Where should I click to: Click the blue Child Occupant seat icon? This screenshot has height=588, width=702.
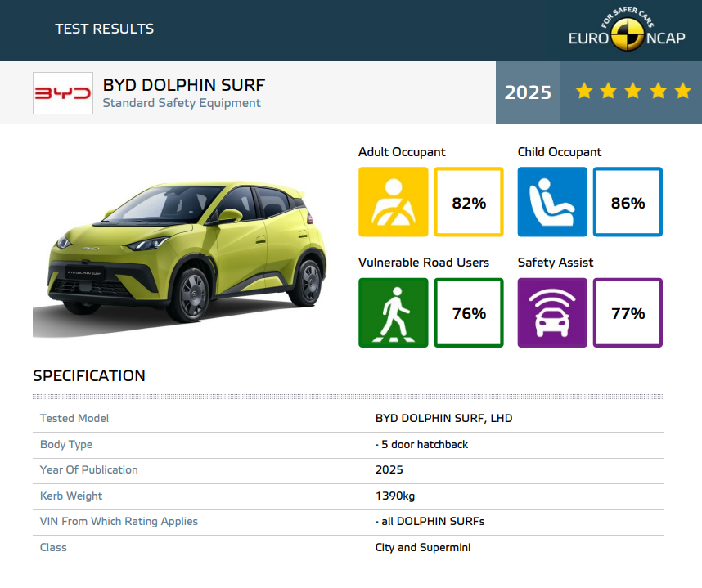click(x=552, y=202)
